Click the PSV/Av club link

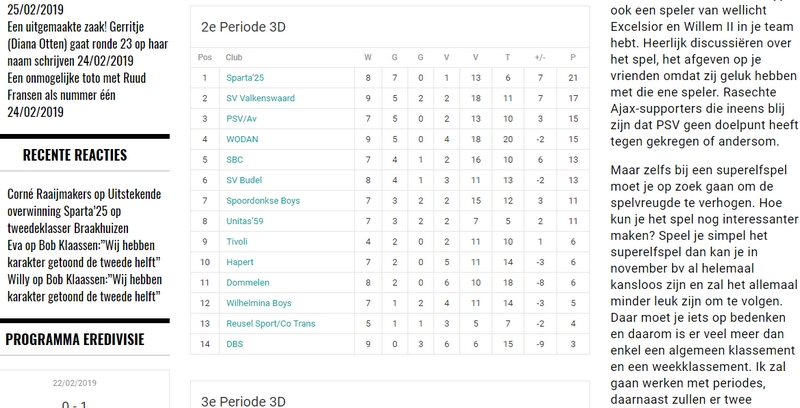tap(241, 119)
